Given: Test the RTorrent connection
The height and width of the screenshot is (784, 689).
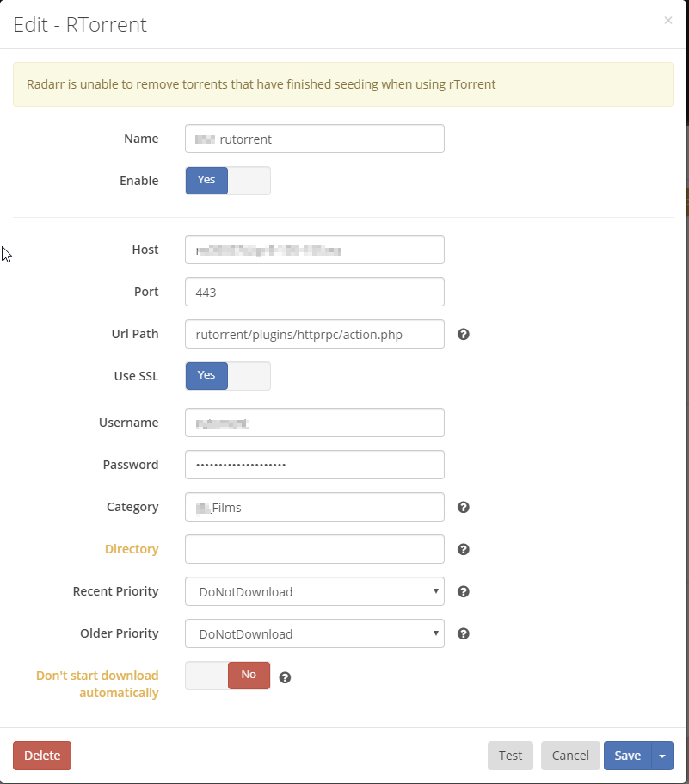Looking at the screenshot, I should (x=510, y=756).
